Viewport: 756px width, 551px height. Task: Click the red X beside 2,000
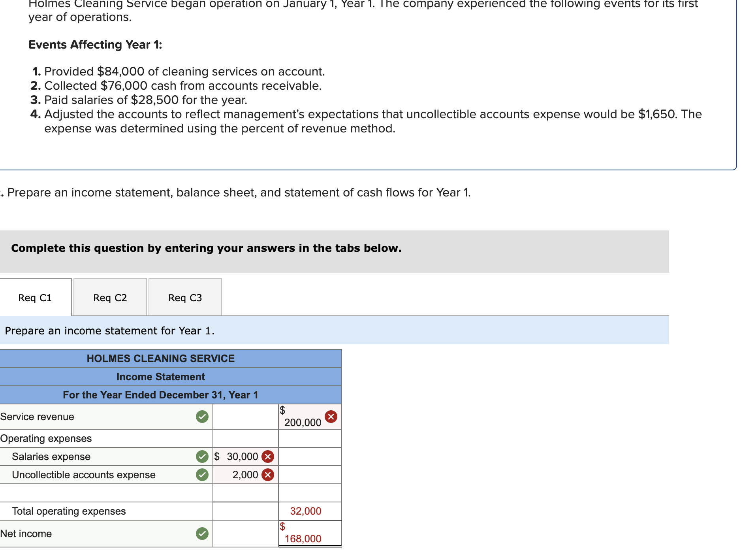click(x=267, y=475)
